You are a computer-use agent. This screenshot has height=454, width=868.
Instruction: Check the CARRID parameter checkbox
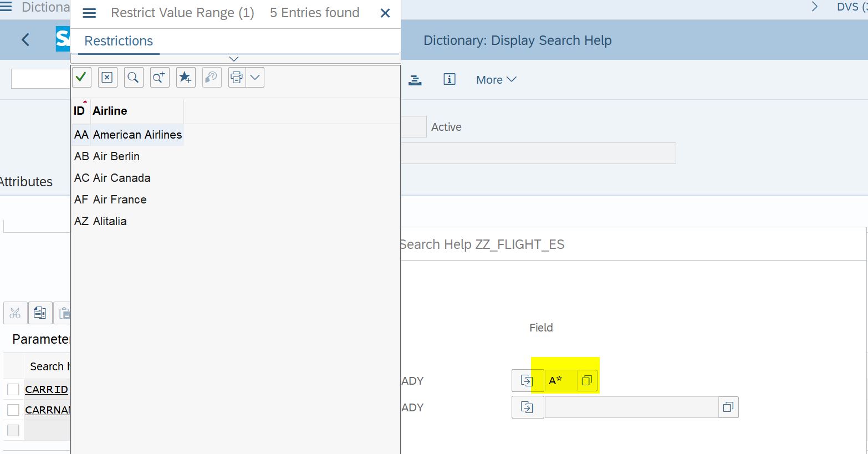(13, 389)
